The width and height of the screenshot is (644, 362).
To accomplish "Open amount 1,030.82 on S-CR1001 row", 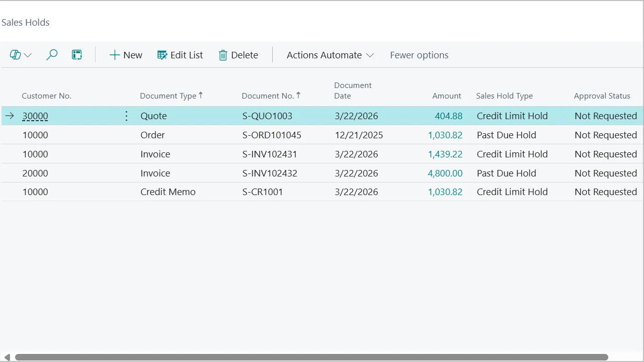I will pyautogui.click(x=445, y=192).
